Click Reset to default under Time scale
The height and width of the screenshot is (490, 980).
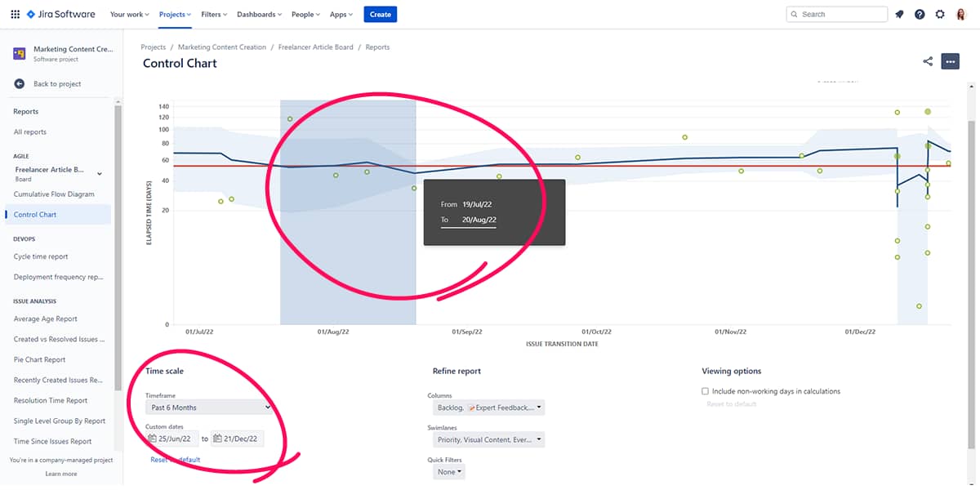point(176,460)
